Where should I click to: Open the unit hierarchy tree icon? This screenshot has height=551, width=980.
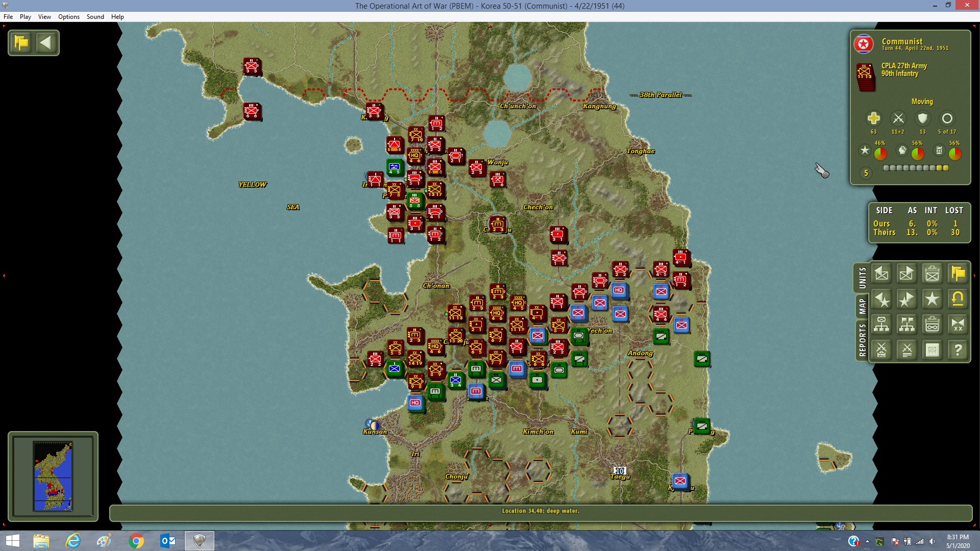[x=881, y=324]
